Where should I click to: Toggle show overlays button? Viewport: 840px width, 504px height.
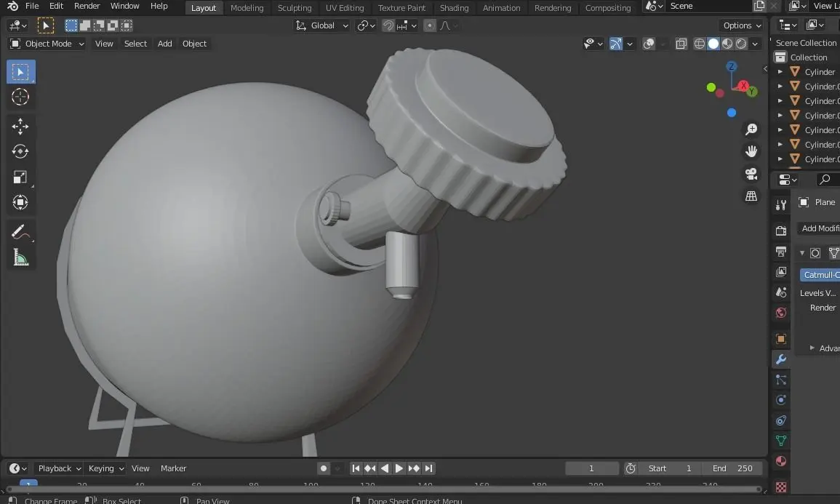pyautogui.click(x=649, y=44)
